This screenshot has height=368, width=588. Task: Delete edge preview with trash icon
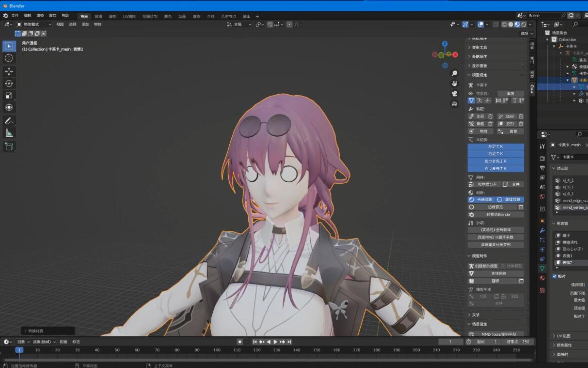(521, 207)
